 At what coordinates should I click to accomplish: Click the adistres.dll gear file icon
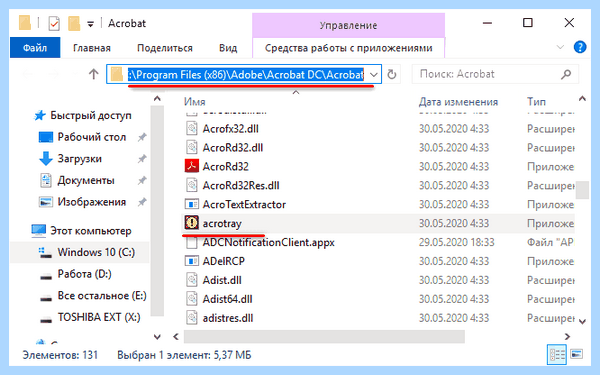tap(192, 318)
